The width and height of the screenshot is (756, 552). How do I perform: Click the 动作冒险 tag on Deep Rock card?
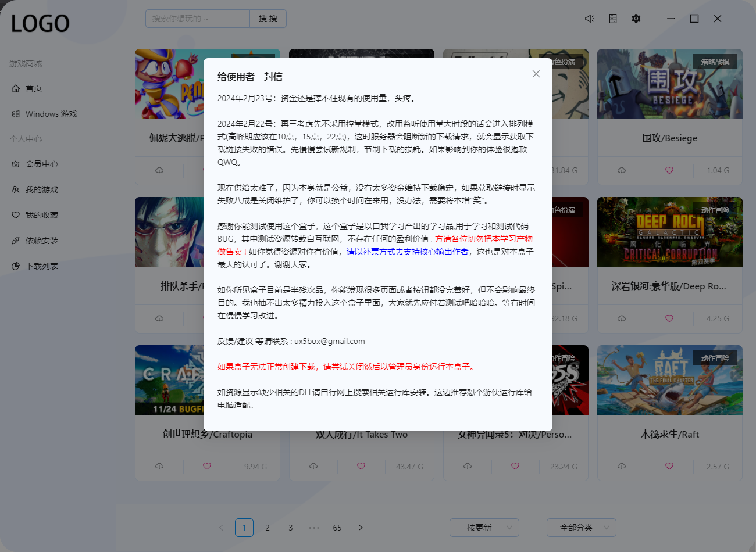[x=715, y=210]
